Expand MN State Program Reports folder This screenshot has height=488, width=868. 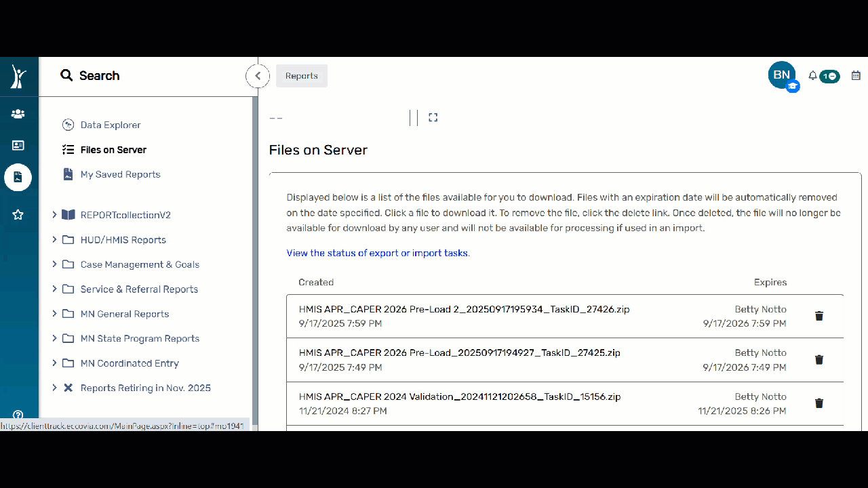[x=55, y=338]
